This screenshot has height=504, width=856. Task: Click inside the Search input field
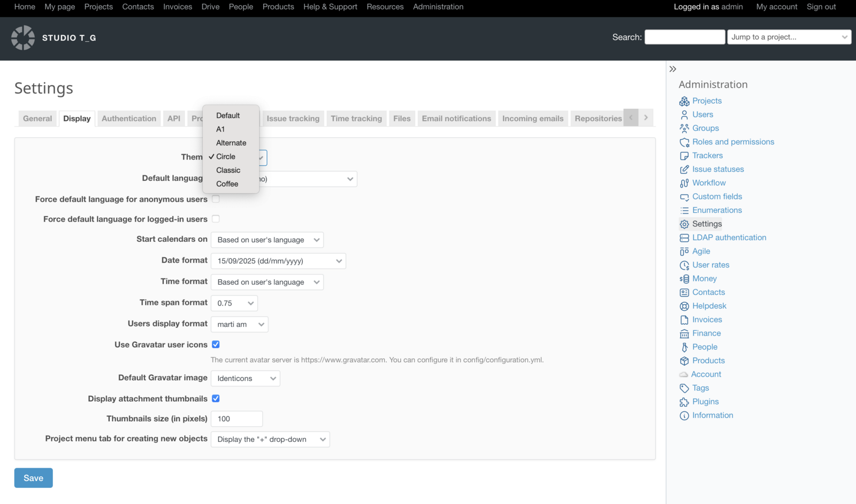tap(685, 36)
